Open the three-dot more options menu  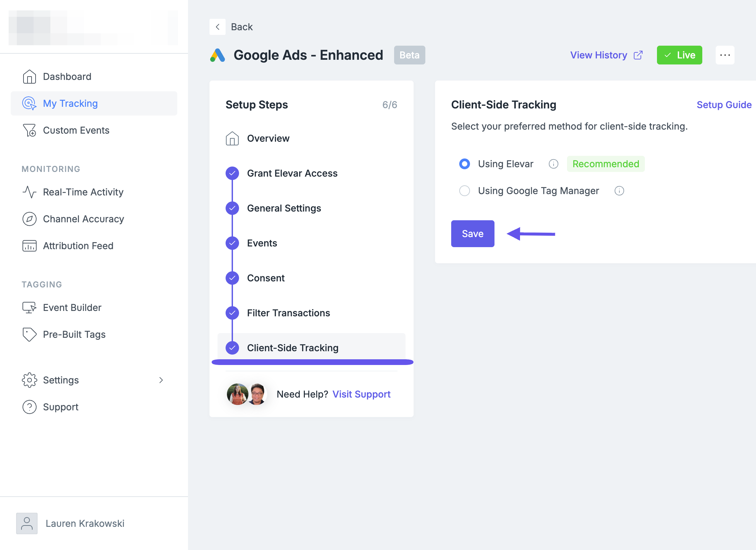[725, 55]
